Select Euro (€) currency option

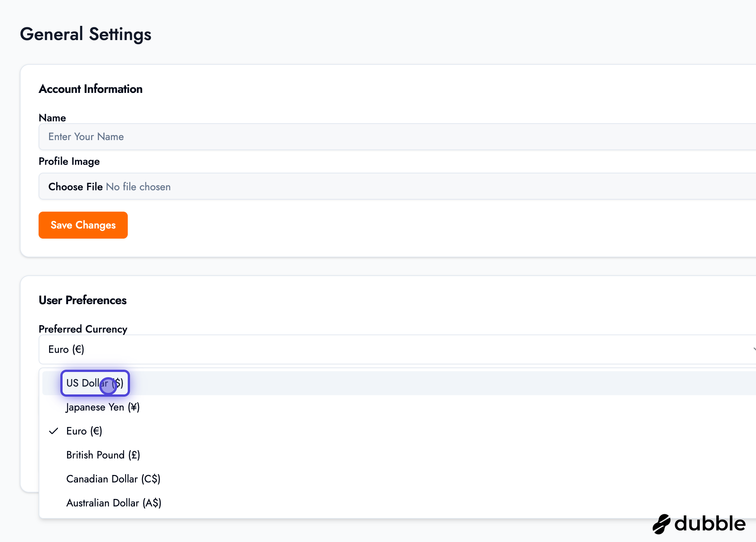click(x=84, y=431)
